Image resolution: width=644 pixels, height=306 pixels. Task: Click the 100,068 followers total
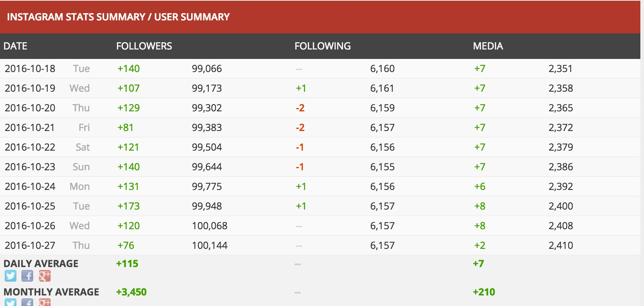[209, 226]
